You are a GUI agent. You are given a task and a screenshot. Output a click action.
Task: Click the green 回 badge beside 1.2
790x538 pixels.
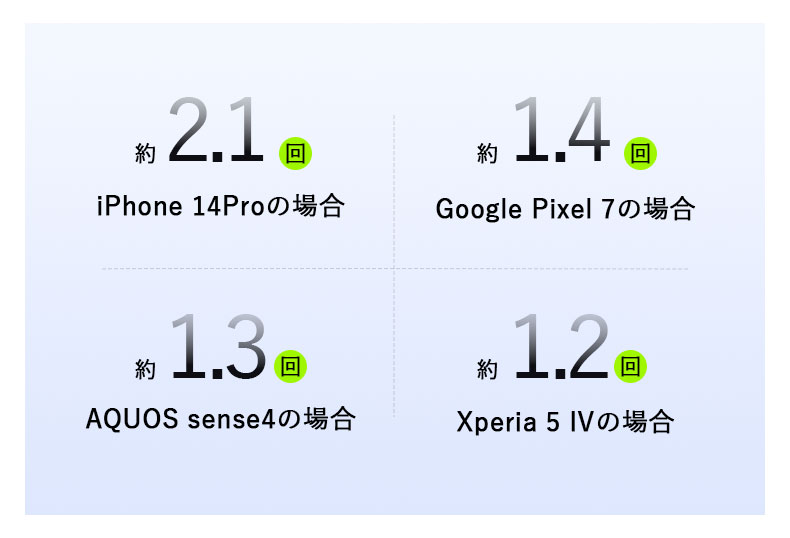click(x=629, y=365)
